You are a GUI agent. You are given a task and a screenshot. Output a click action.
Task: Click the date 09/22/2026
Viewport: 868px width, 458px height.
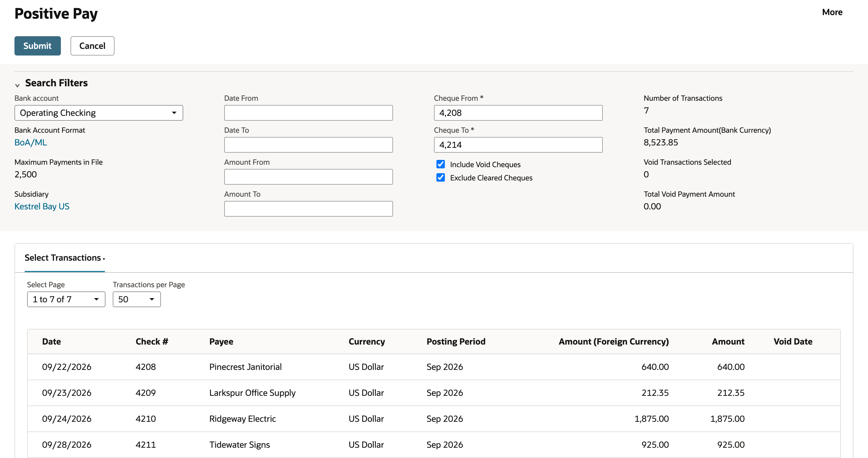point(67,367)
